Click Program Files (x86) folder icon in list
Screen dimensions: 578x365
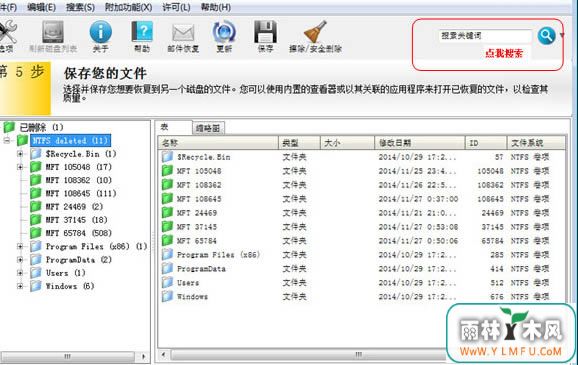[x=167, y=254]
